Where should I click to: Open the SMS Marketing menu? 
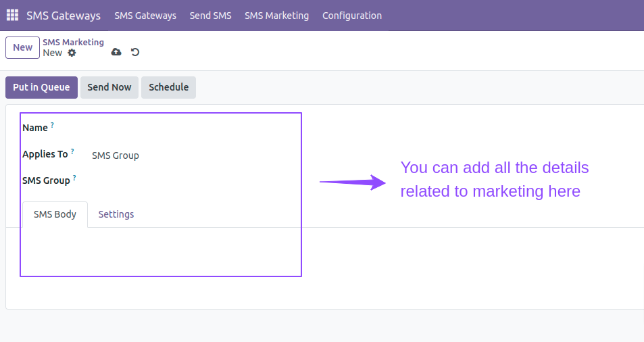[x=277, y=16]
